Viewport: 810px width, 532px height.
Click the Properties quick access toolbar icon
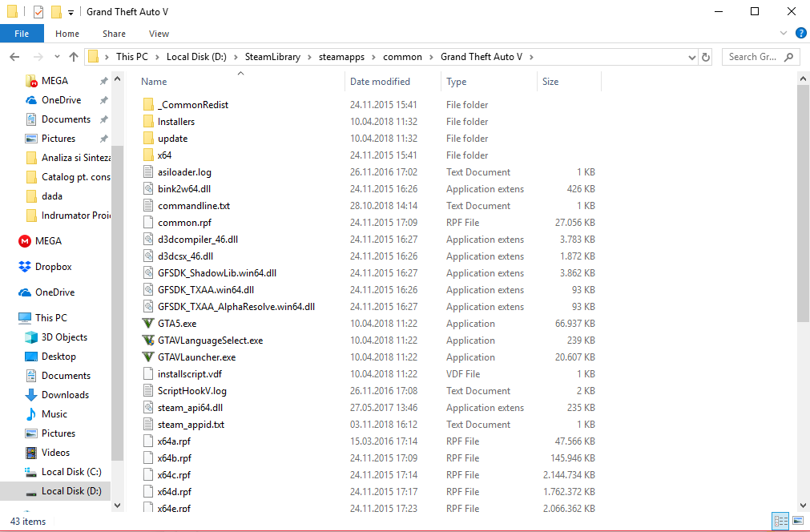click(38, 12)
